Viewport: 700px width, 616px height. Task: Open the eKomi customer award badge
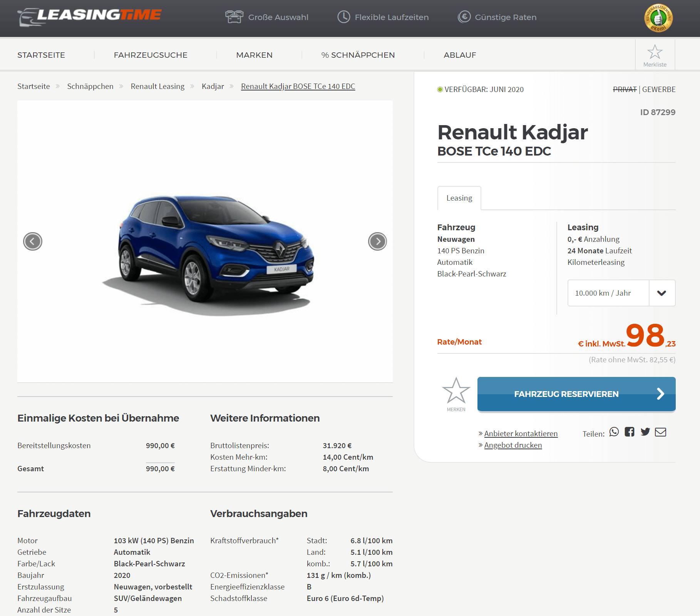coord(658,18)
